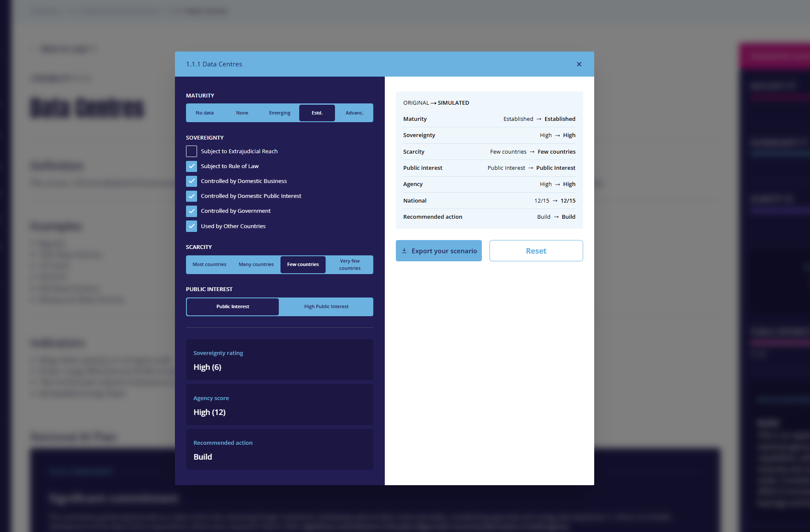Set scarcity to Many countries
Viewport: 810px width, 532px height.
(256, 264)
